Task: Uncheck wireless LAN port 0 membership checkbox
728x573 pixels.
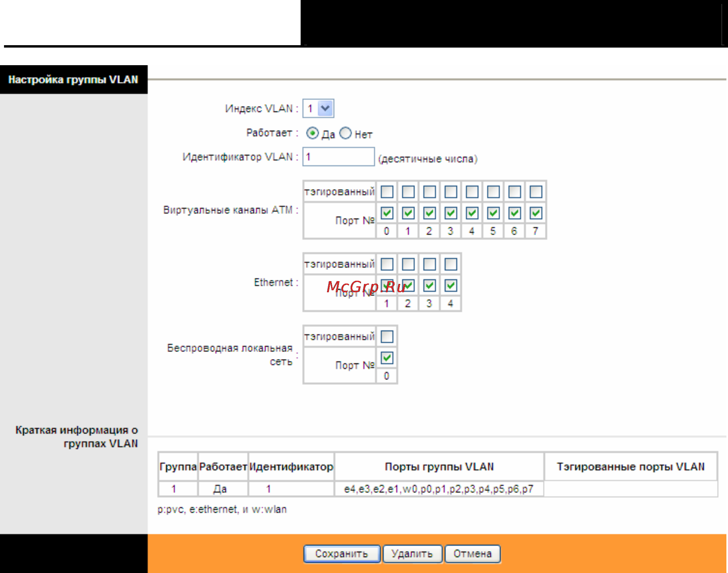Action: (x=387, y=358)
